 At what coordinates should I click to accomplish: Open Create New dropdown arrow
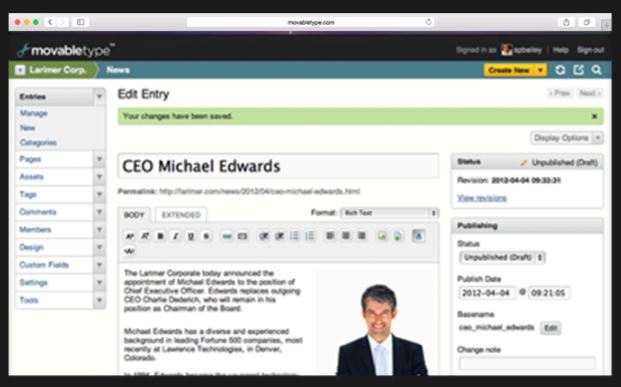[x=540, y=70]
